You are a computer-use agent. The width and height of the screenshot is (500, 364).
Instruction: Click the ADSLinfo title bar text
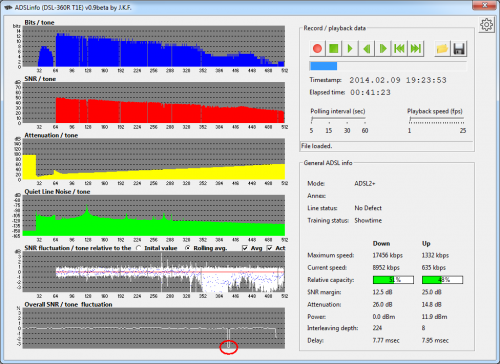[73, 7]
